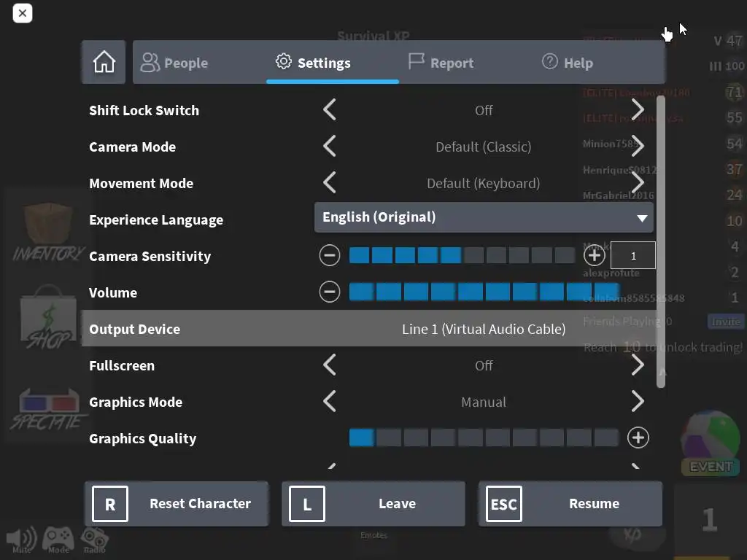Image resolution: width=747 pixels, height=560 pixels.
Task: Open the Event ball icon
Action: (710, 443)
